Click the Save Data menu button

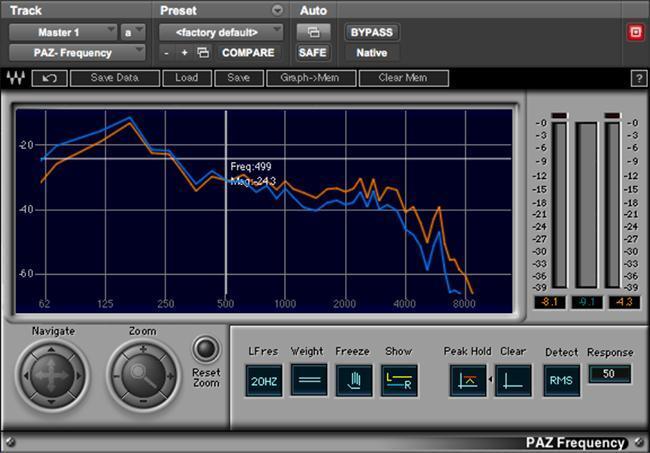click(114, 78)
